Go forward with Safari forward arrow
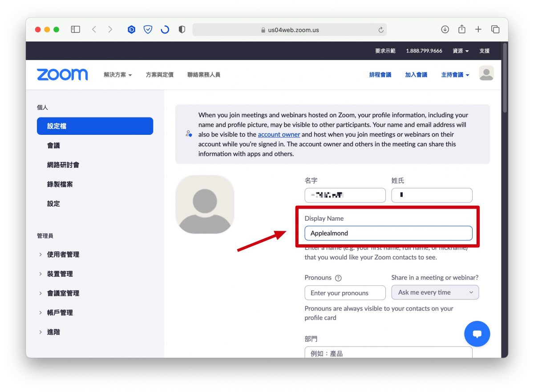Viewport: 534px width, 392px height. pos(110,29)
